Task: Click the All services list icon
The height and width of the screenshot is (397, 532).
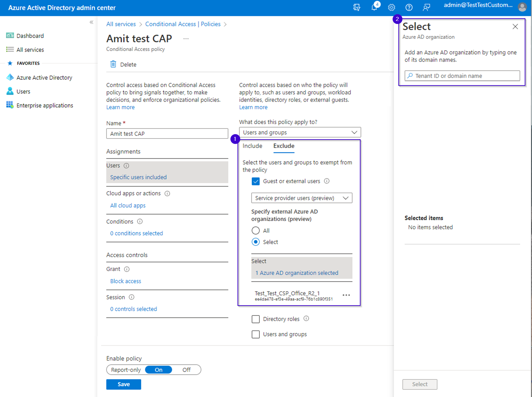Action: (x=10, y=49)
